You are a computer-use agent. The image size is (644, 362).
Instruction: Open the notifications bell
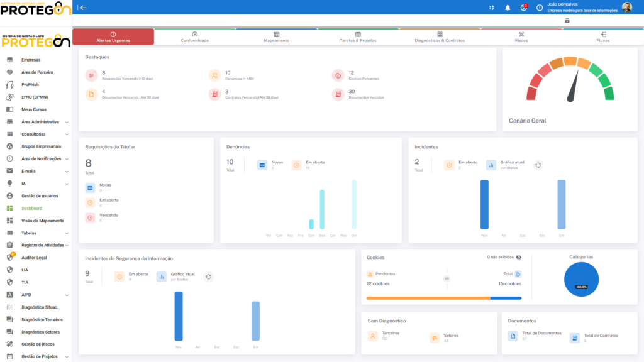pos(508,8)
